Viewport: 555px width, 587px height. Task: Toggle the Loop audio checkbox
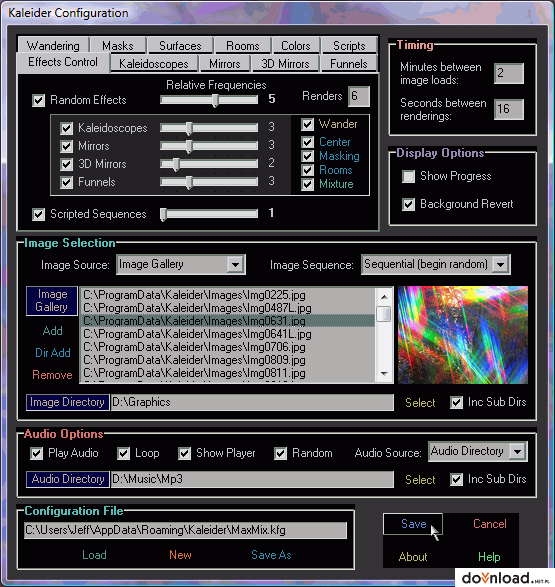[x=123, y=453]
